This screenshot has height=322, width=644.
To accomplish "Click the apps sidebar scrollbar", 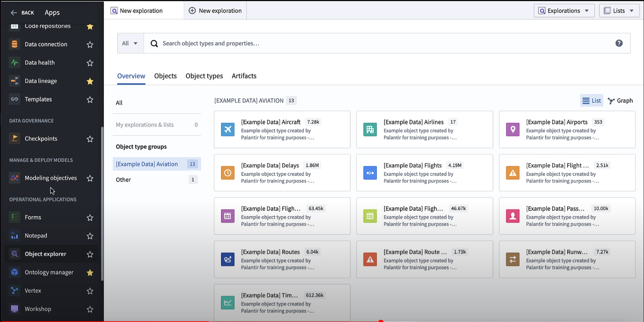I will click(102, 204).
